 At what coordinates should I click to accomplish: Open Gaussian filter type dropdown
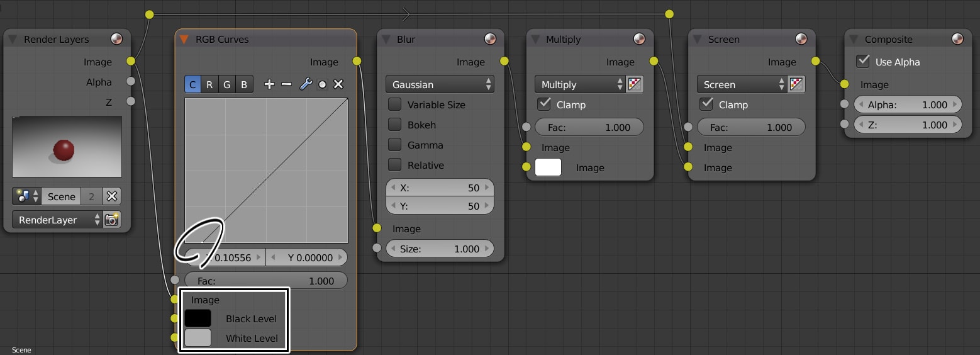pos(440,84)
